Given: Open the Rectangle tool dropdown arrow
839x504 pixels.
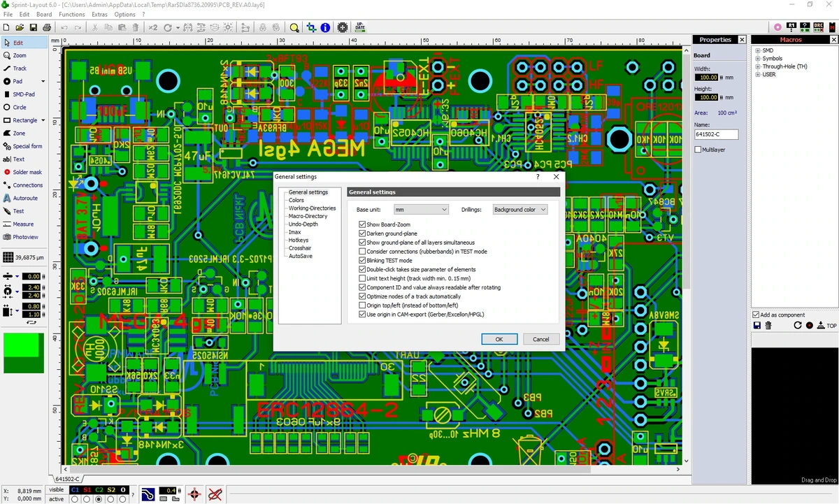Looking at the screenshot, I should click(x=43, y=120).
